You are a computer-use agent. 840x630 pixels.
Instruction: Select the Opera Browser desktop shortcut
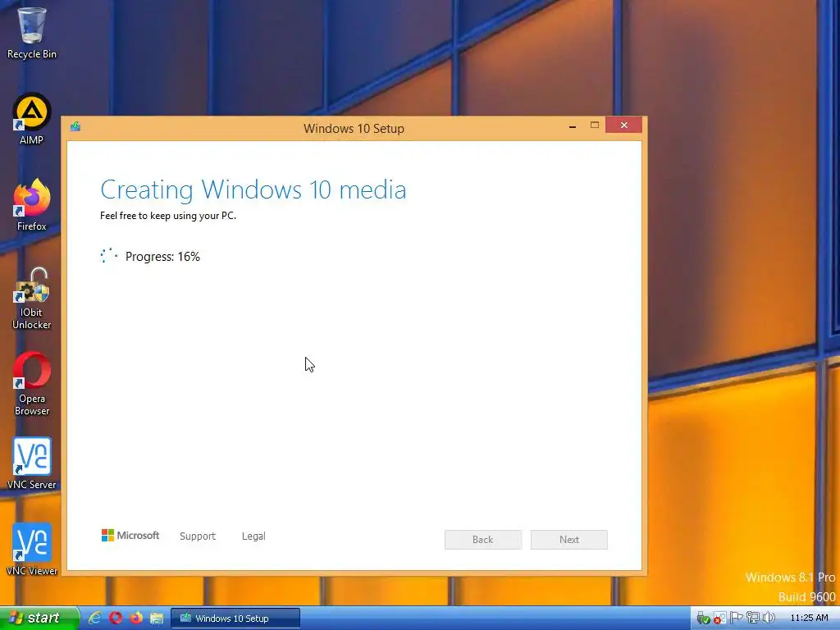coord(32,384)
